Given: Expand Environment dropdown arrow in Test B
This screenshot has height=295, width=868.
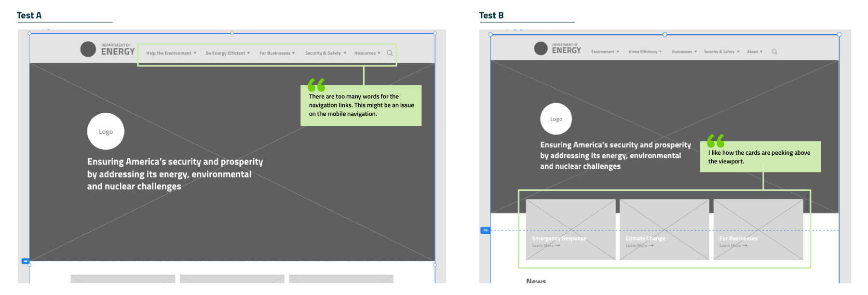Looking at the screenshot, I should coord(618,52).
